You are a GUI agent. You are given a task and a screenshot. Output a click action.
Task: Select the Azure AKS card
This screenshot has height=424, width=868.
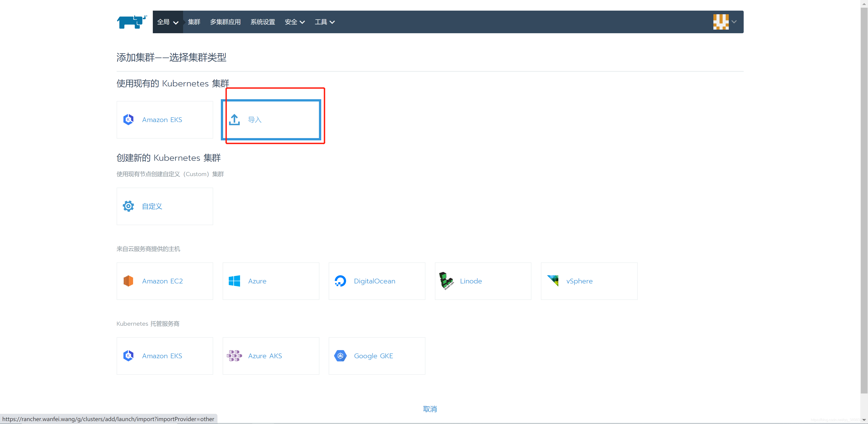pyautogui.click(x=271, y=356)
